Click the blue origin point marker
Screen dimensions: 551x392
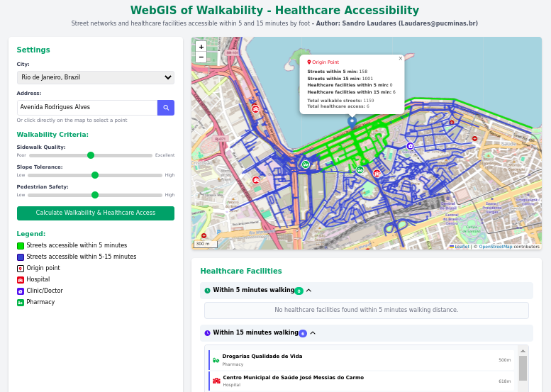(x=352, y=121)
